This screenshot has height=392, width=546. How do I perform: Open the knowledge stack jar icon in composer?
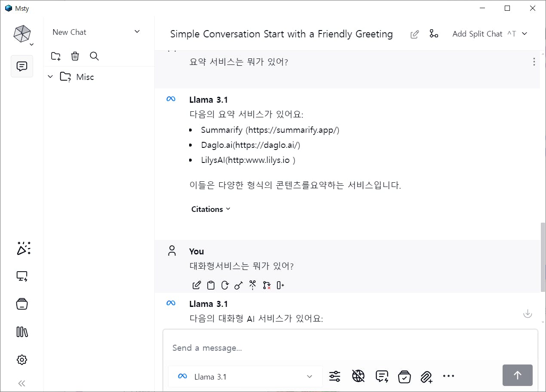(404, 377)
